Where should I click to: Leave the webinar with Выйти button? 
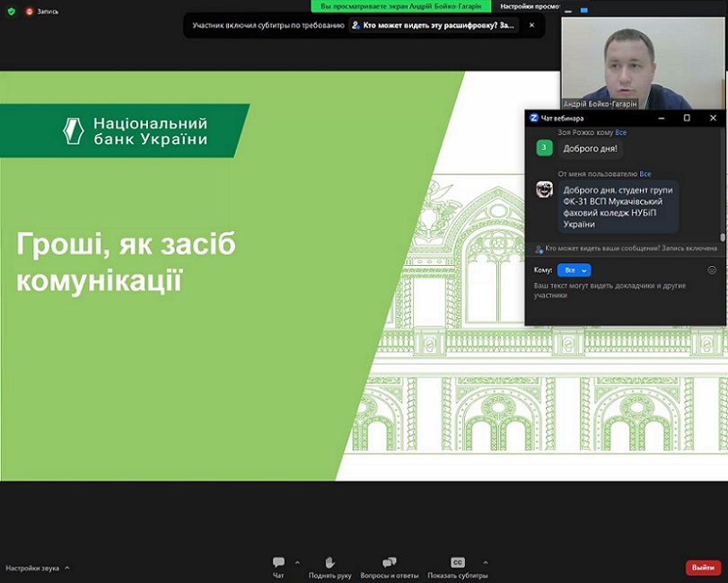703,567
